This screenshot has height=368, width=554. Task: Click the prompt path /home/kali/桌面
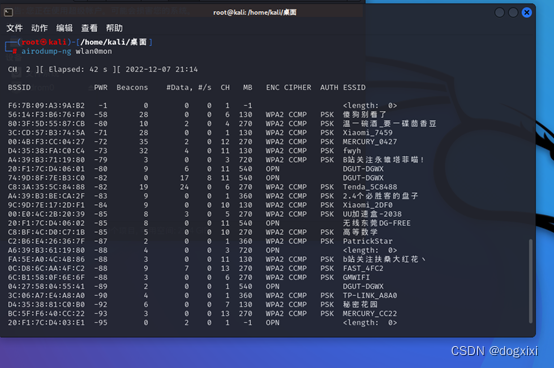[x=113, y=42]
